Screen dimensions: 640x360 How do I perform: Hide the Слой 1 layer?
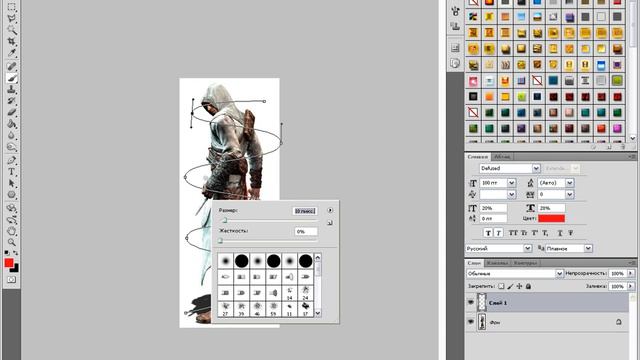point(471,302)
